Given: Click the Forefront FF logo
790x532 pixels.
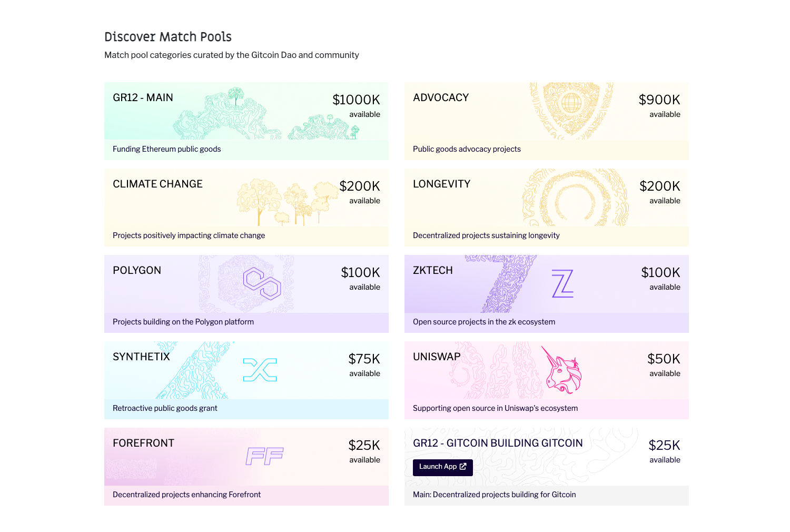Looking at the screenshot, I should tap(264, 456).
